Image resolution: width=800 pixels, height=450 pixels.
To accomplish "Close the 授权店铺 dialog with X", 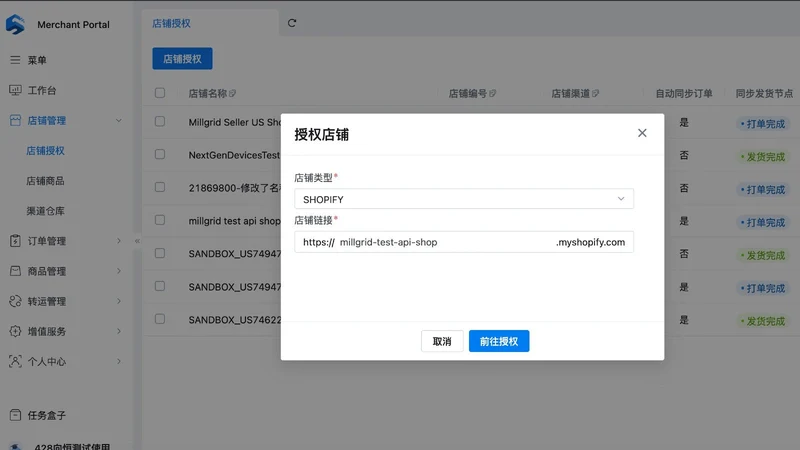I will click(x=642, y=133).
